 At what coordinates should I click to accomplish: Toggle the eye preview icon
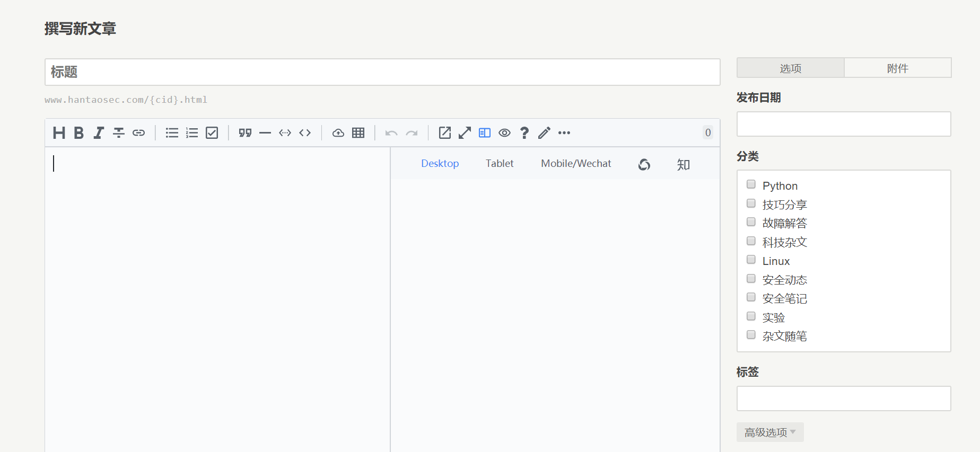pyautogui.click(x=504, y=133)
